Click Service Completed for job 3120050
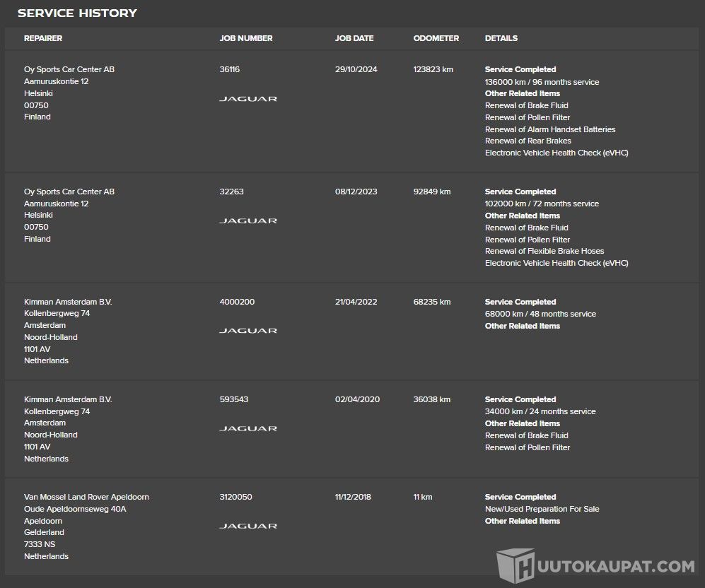The width and height of the screenshot is (705, 588). (x=520, y=497)
